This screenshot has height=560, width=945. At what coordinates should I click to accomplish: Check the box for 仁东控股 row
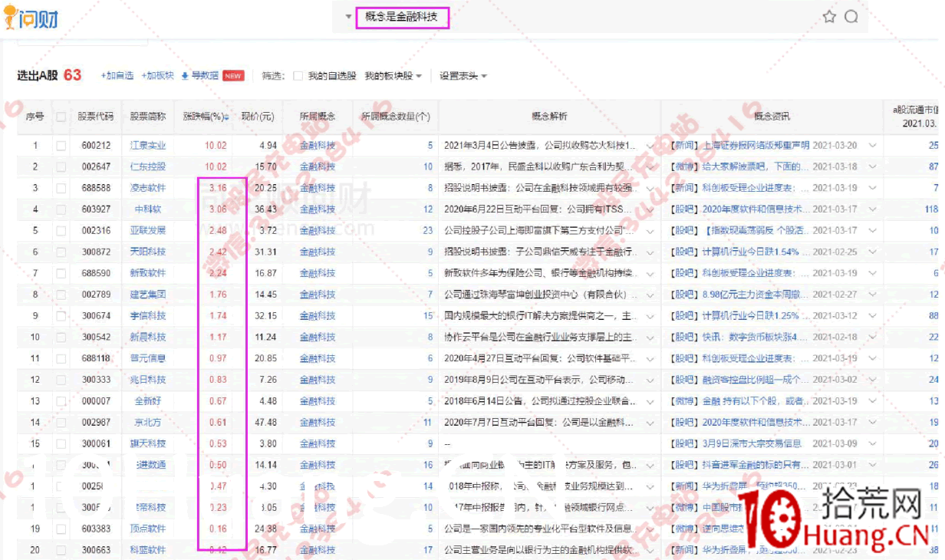click(61, 166)
